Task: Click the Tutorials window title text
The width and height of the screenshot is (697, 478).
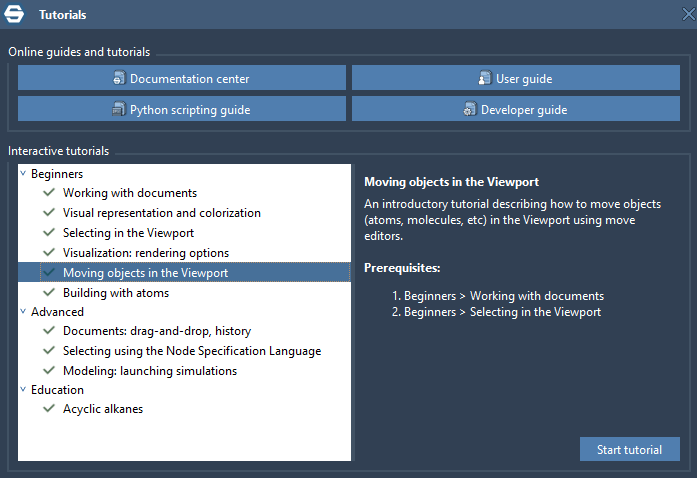Action: (63, 15)
